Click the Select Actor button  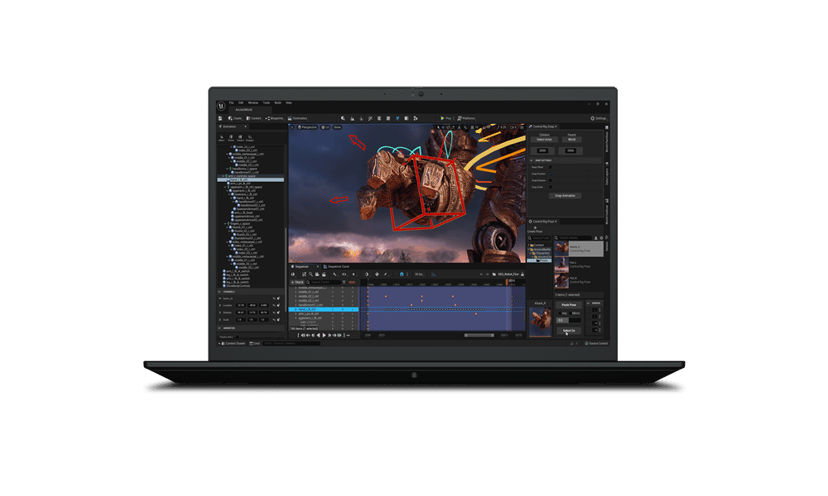pyautogui.click(x=544, y=139)
